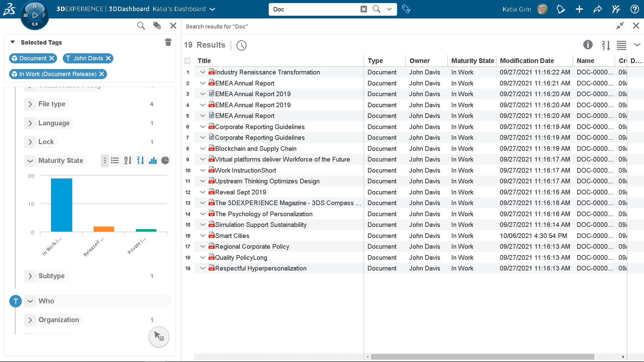Click the blue In Work chart bar

[x=61, y=204]
